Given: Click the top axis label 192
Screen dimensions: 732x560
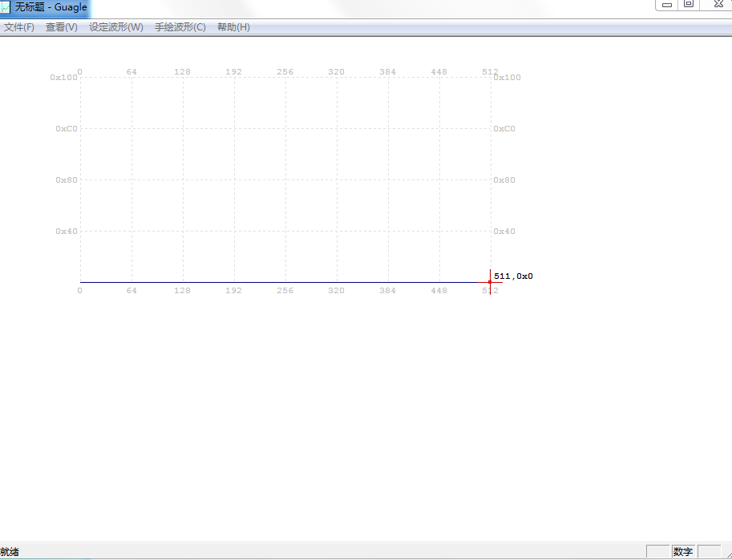Looking at the screenshot, I should (x=234, y=72).
